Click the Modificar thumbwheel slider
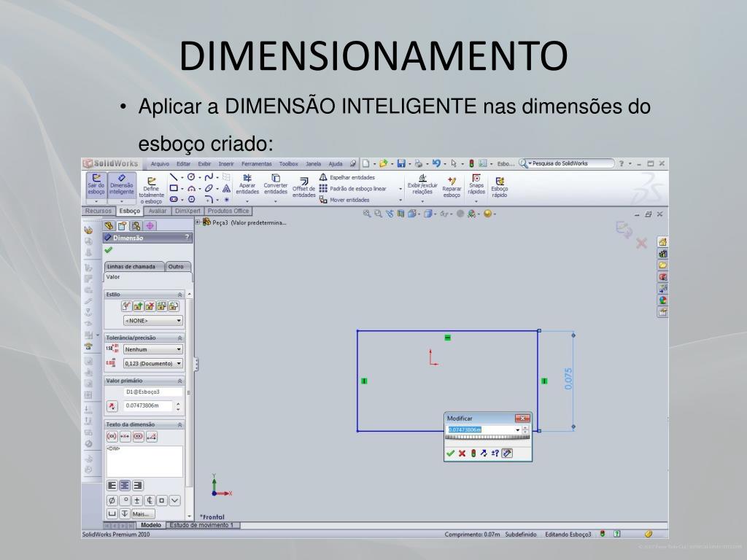Image resolution: width=747 pixels, height=560 pixels. (x=487, y=437)
